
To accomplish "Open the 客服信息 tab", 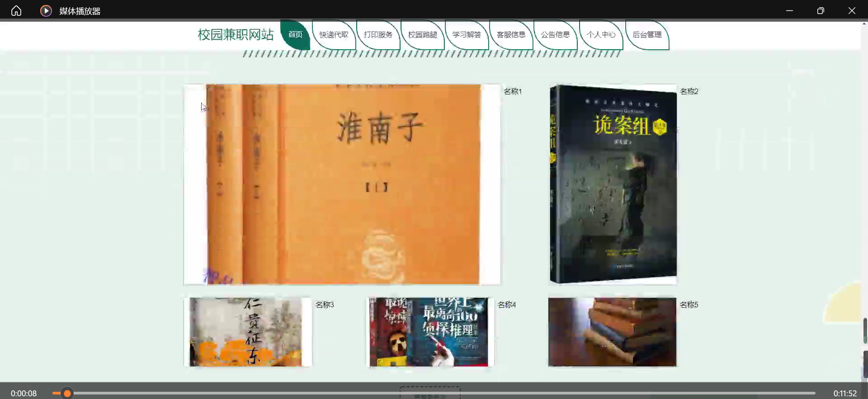I will pyautogui.click(x=511, y=35).
